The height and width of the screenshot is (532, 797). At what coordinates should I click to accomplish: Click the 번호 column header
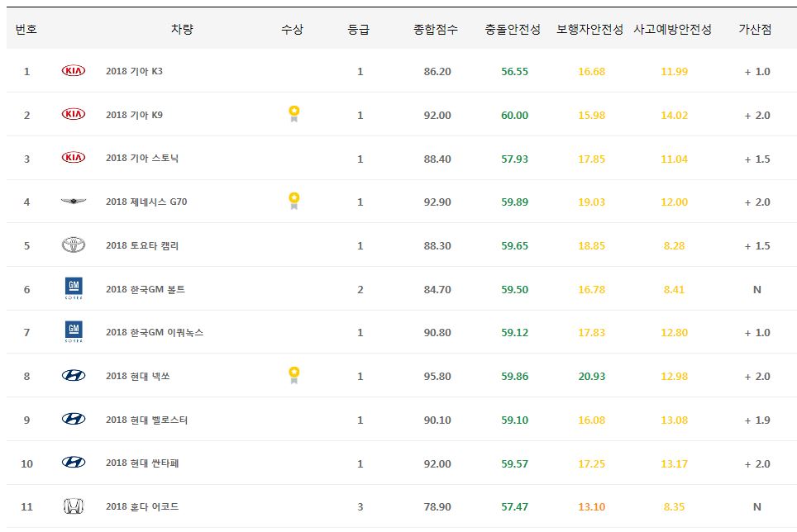pyautogui.click(x=26, y=30)
